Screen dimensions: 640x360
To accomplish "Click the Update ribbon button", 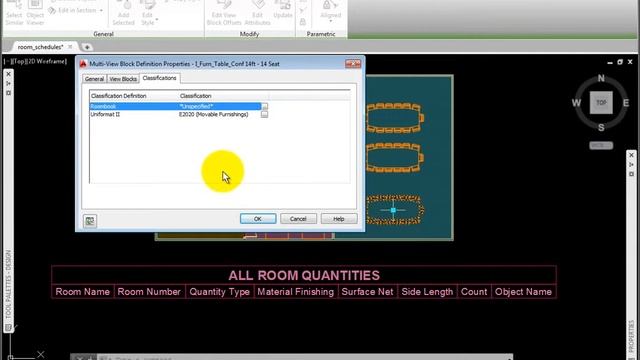I will click(282, 10).
